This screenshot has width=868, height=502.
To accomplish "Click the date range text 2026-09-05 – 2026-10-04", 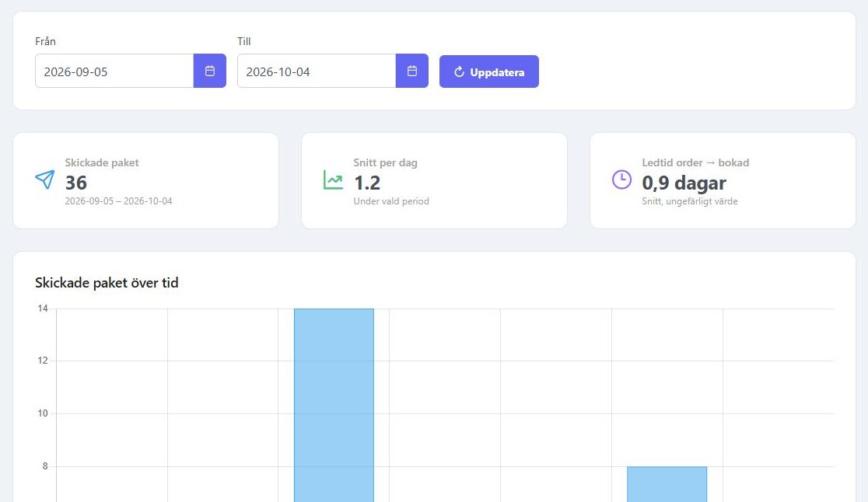I will point(118,201).
